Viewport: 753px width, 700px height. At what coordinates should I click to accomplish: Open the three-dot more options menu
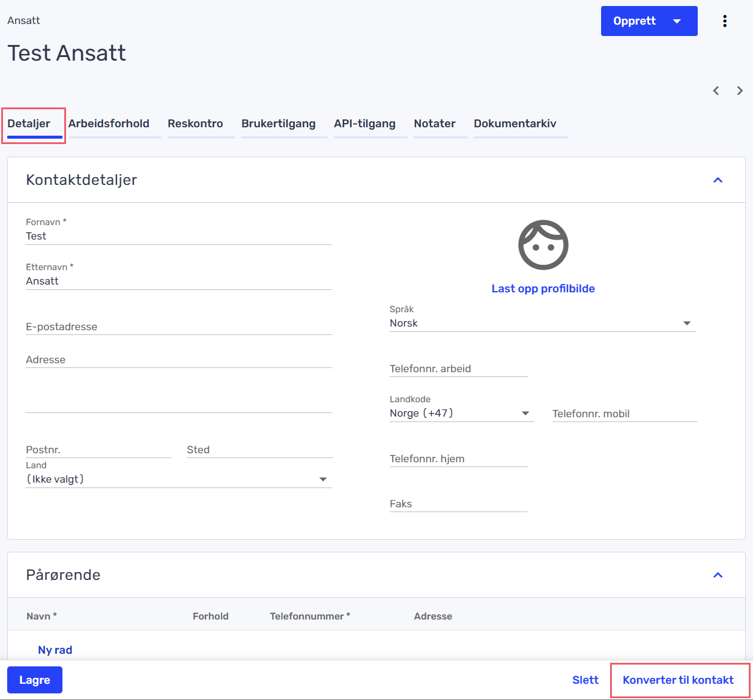(x=725, y=21)
